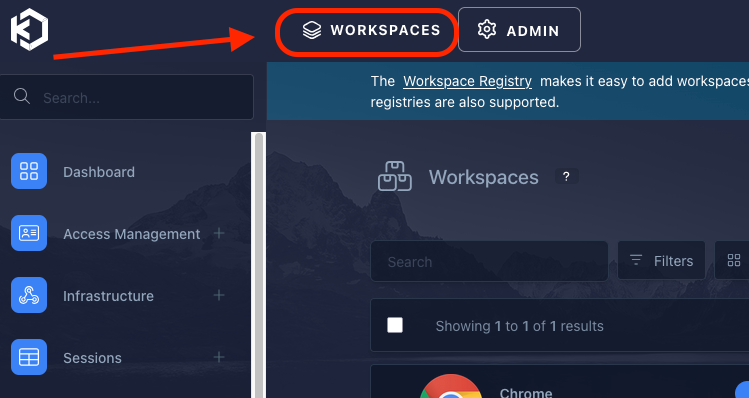Click the Sessions table icon

[x=29, y=357]
